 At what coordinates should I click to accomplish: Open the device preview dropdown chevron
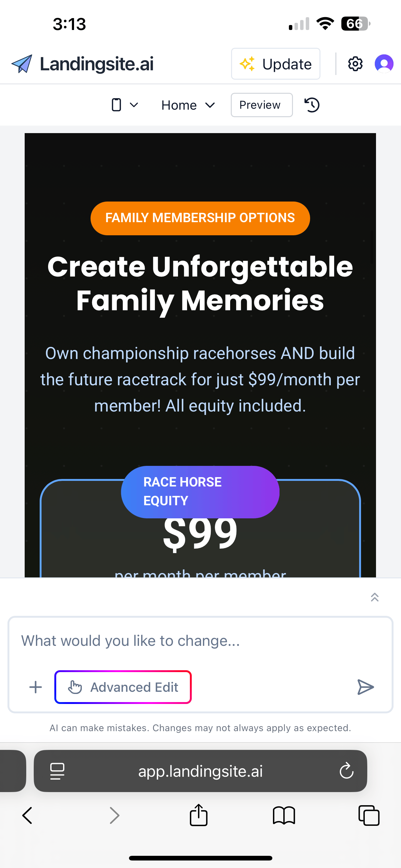tap(134, 105)
